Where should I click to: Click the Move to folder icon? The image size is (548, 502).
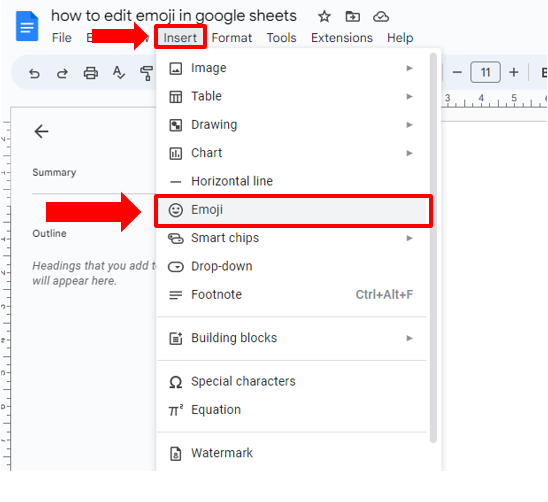pyautogui.click(x=352, y=16)
